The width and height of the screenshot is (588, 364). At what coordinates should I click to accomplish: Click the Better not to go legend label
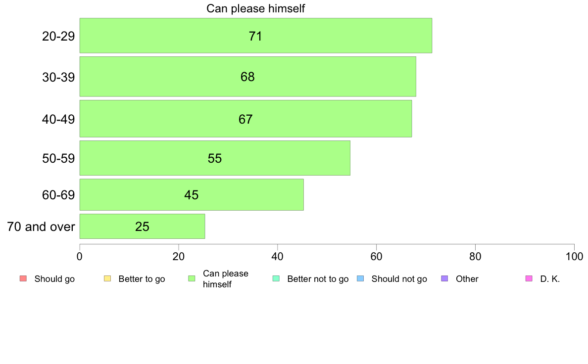coord(318,279)
